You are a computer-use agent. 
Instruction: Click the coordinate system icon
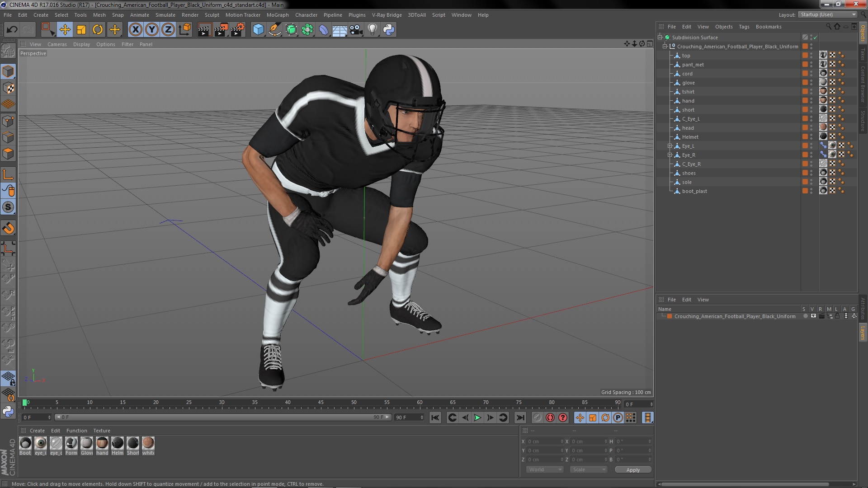(185, 30)
